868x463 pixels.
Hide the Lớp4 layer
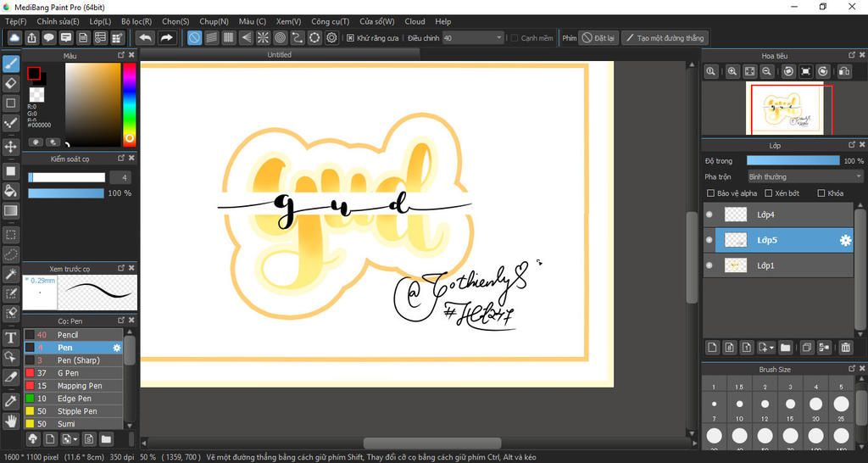(709, 215)
